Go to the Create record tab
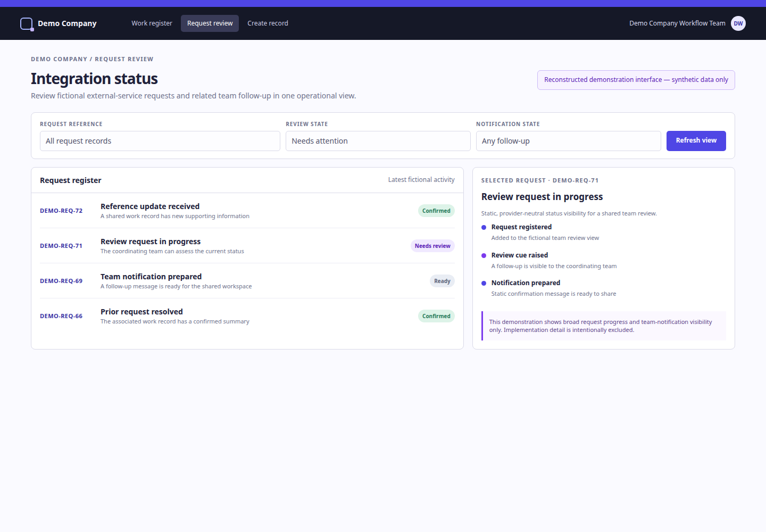Screen dimensions: 766x532 [268, 23]
